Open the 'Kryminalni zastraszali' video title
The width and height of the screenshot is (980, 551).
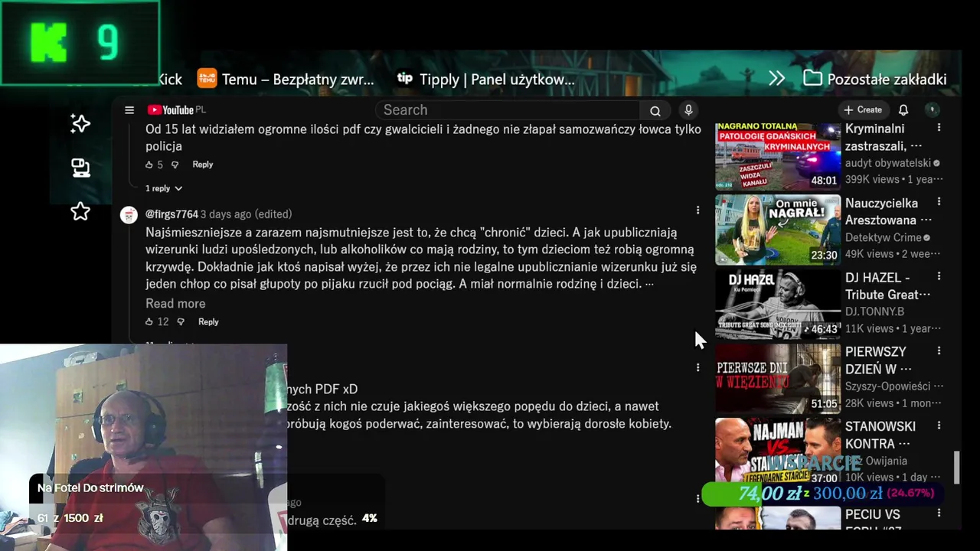(883, 137)
